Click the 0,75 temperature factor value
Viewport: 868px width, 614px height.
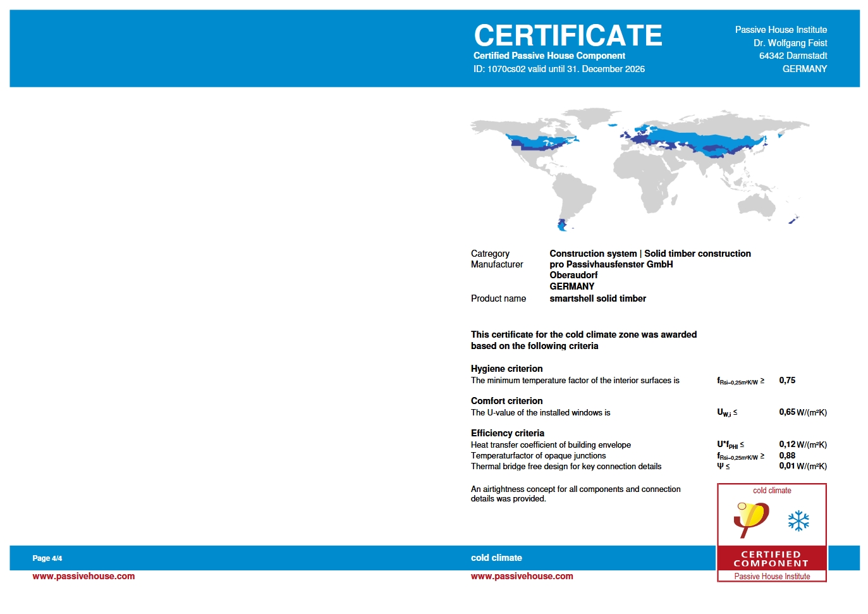(x=787, y=380)
